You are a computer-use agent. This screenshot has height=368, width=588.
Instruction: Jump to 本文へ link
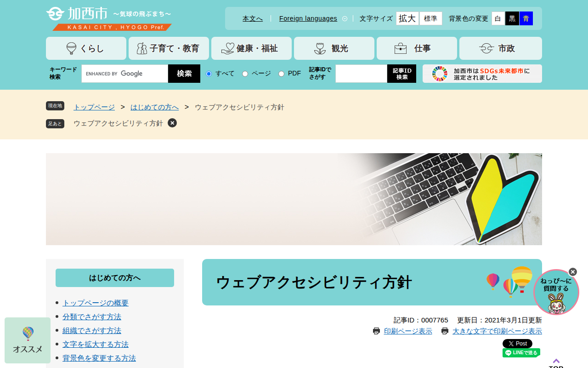click(253, 18)
